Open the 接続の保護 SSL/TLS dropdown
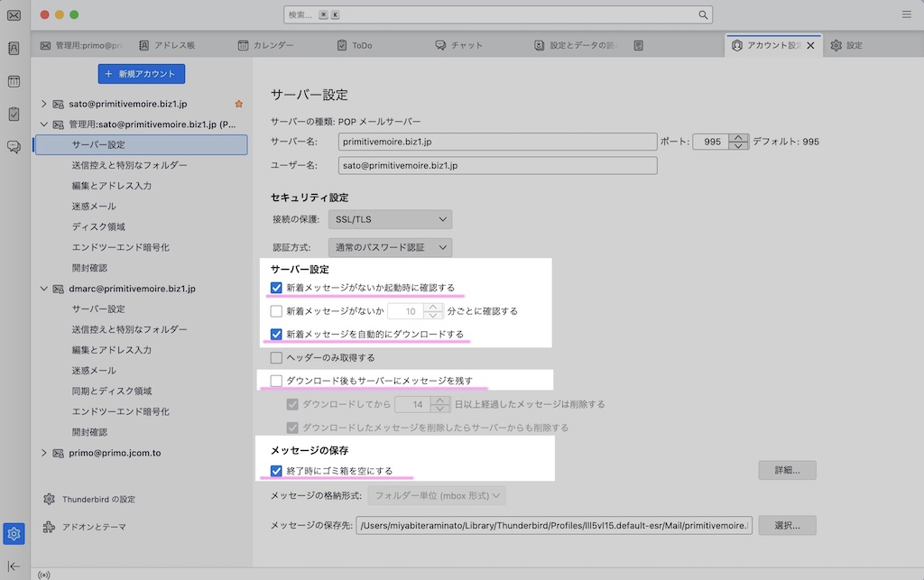924x580 pixels. click(x=389, y=219)
